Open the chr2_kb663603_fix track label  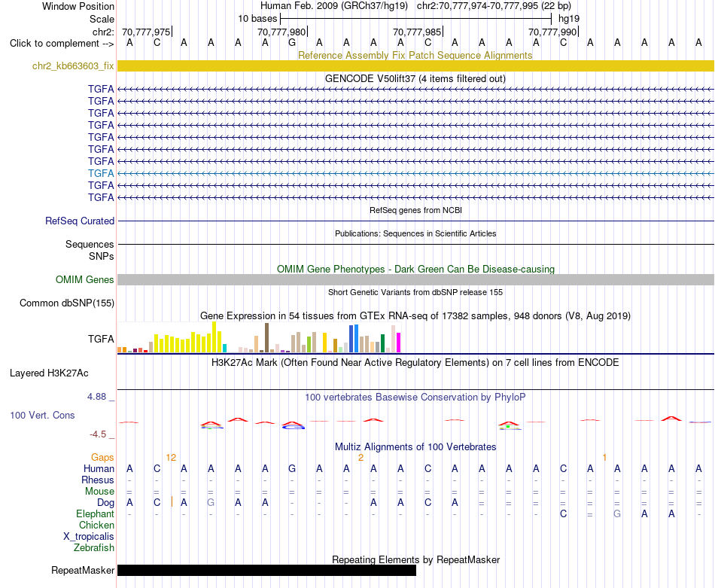(x=73, y=66)
